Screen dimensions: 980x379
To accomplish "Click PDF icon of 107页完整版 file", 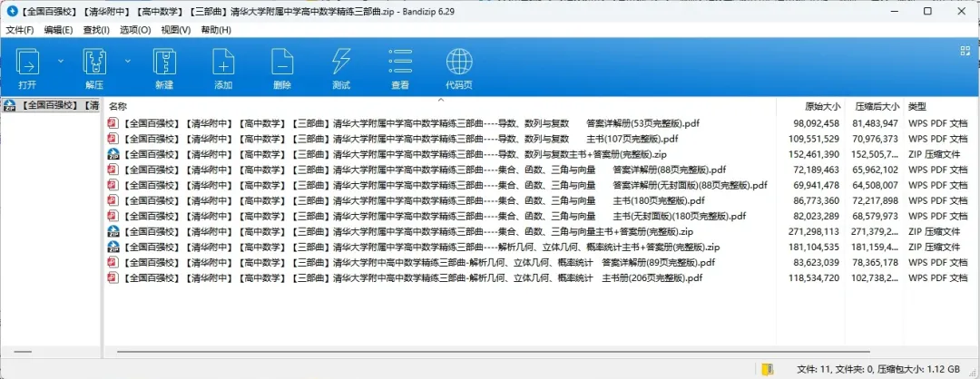I will pyautogui.click(x=113, y=139).
